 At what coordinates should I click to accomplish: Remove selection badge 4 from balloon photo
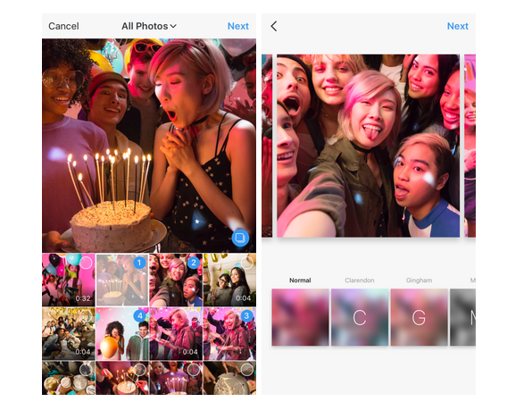click(139, 315)
